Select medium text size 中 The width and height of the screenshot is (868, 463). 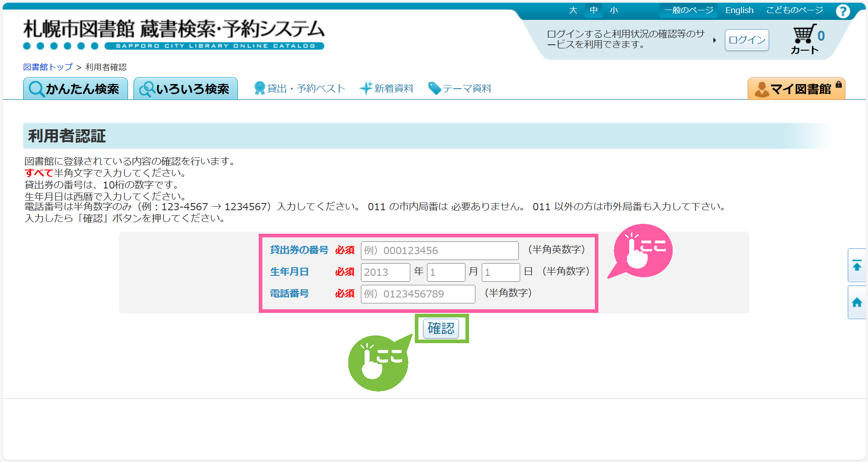pyautogui.click(x=593, y=10)
